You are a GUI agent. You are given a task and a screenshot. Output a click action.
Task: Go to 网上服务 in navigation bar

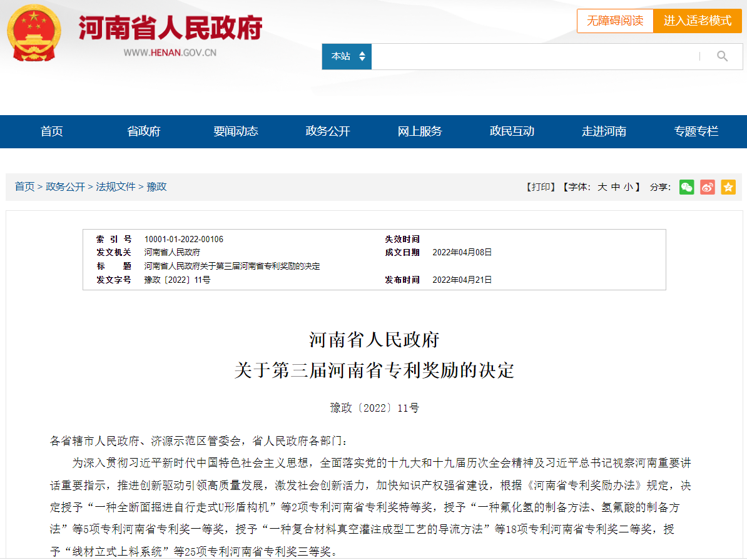(x=420, y=131)
